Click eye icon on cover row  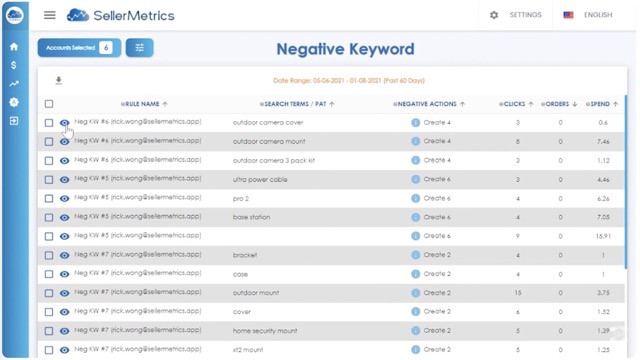coord(64,312)
